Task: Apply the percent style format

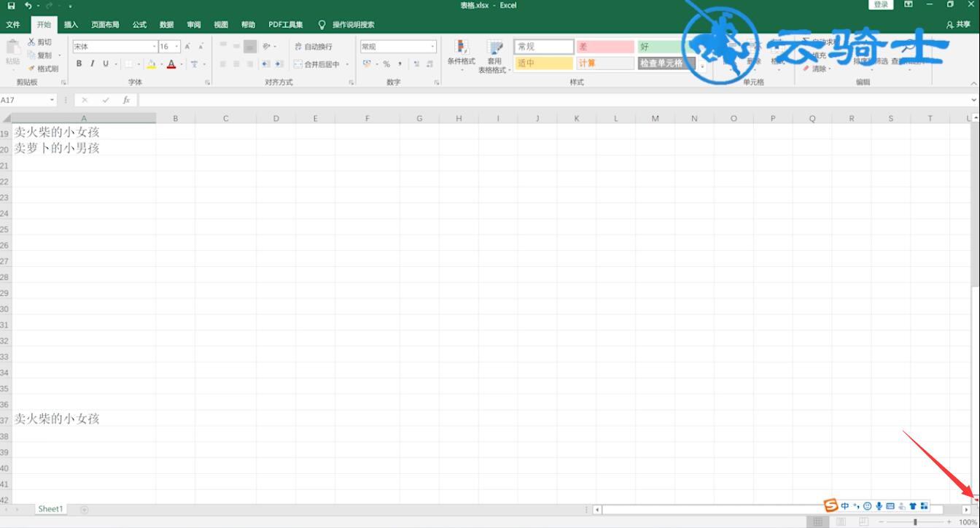Action: 386,64
